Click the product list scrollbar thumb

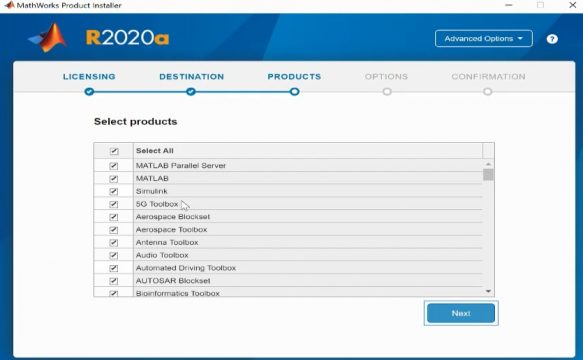coord(488,174)
